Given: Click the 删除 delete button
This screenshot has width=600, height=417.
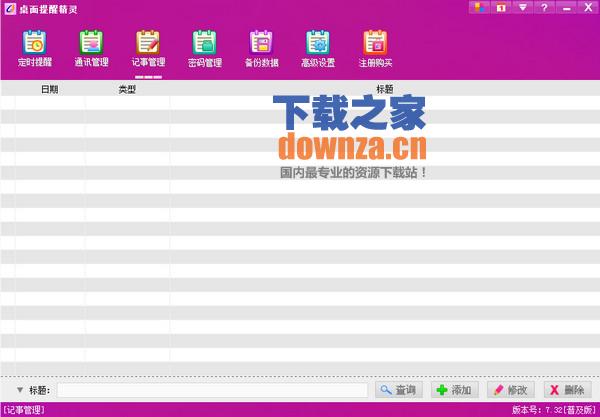Looking at the screenshot, I should (567, 390).
